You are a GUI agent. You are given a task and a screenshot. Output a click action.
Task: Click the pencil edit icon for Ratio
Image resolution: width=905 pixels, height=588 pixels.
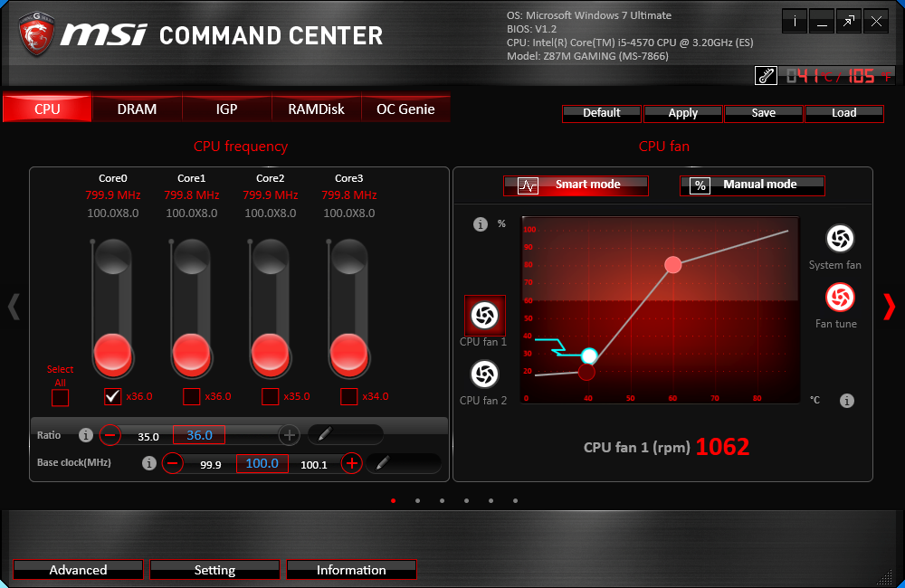click(x=325, y=434)
